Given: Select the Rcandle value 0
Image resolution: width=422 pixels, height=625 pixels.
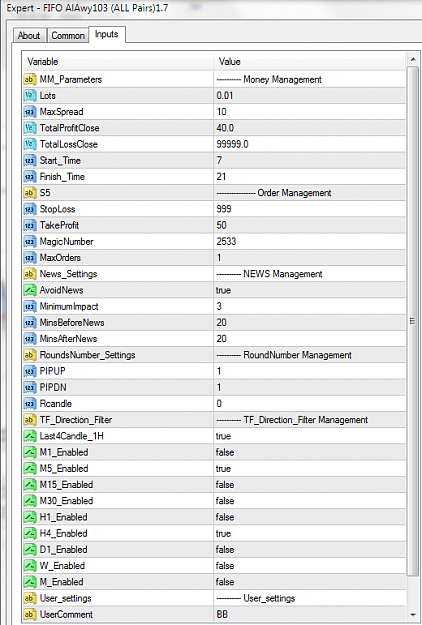Looking at the screenshot, I should [x=219, y=404].
